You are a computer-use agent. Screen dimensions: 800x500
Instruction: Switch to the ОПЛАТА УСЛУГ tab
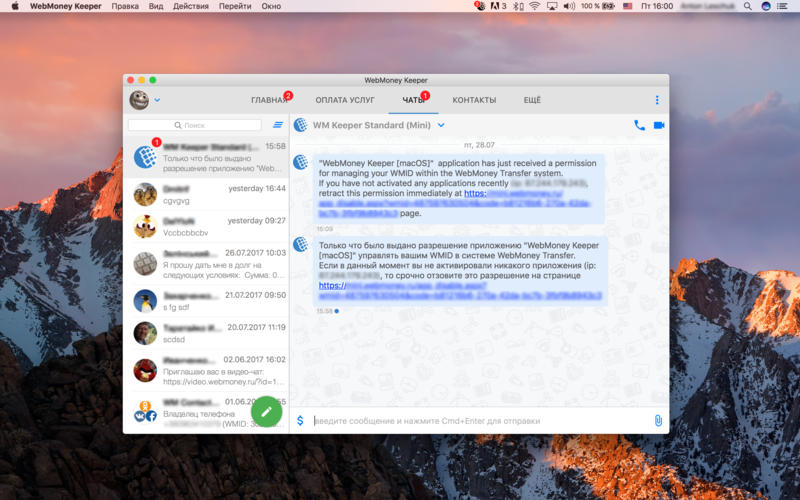click(x=345, y=100)
